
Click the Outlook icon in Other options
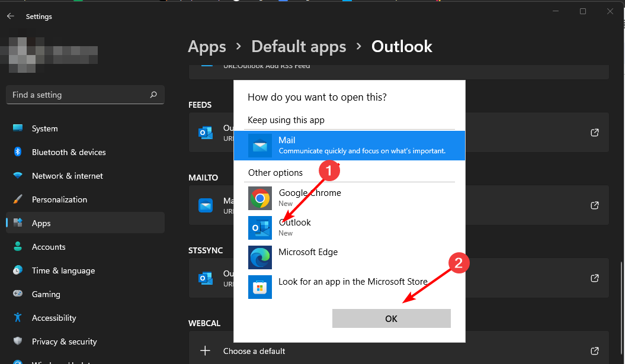(260, 228)
